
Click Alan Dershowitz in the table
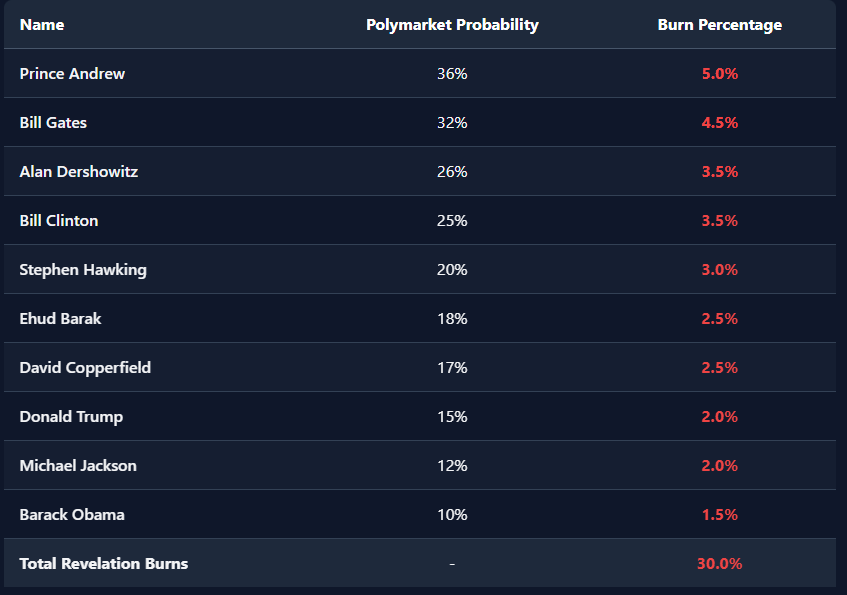(78, 172)
